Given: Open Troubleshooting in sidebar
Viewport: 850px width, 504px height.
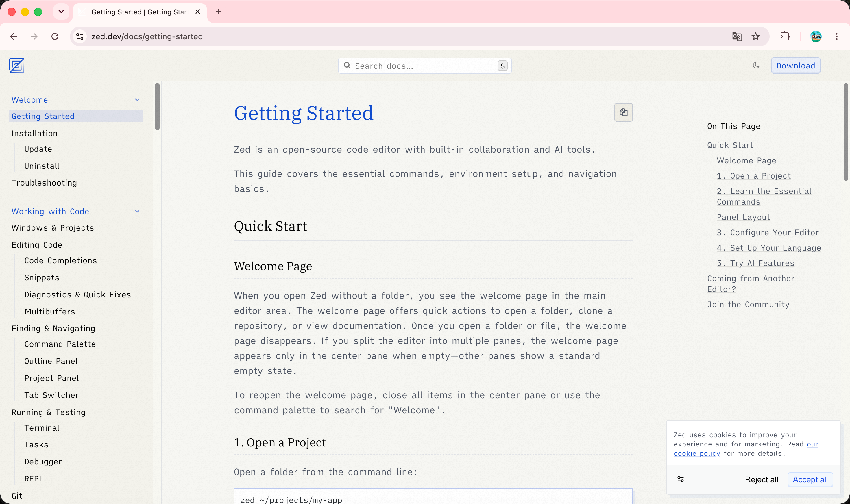Looking at the screenshot, I should pos(44,183).
